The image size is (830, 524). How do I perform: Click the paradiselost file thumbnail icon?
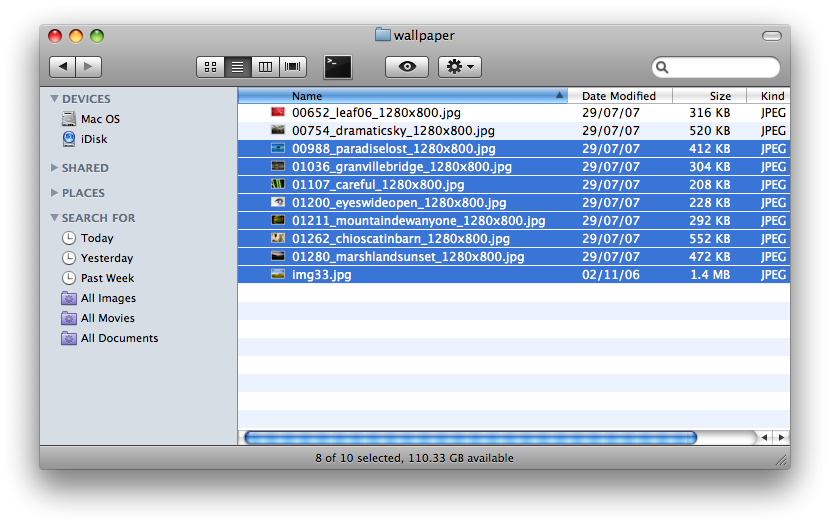click(x=278, y=148)
